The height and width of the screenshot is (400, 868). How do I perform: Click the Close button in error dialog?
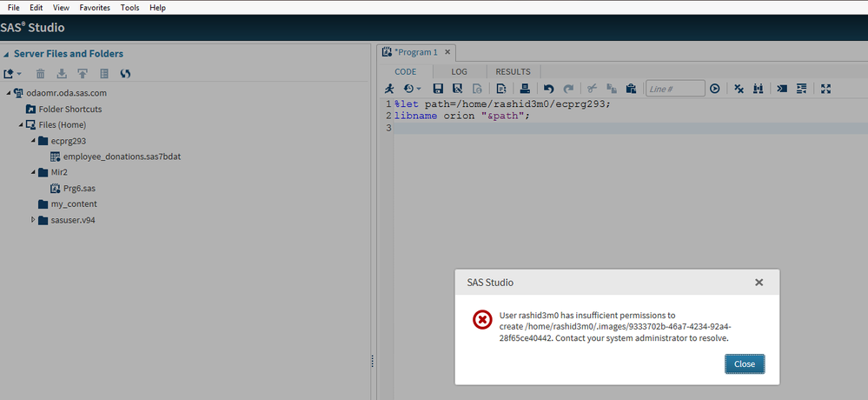click(x=745, y=364)
